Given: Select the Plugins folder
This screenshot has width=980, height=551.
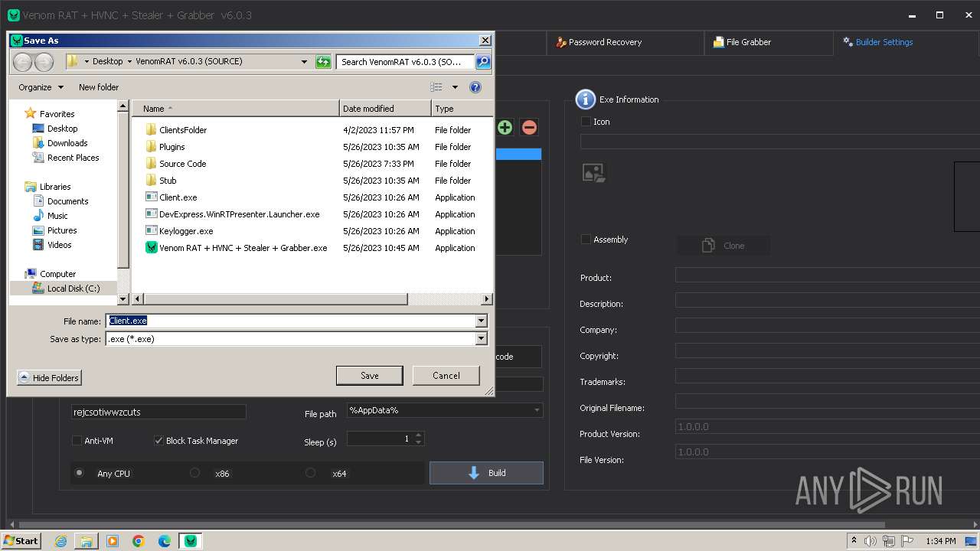Looking at the screenshot, I should [171, 147].
